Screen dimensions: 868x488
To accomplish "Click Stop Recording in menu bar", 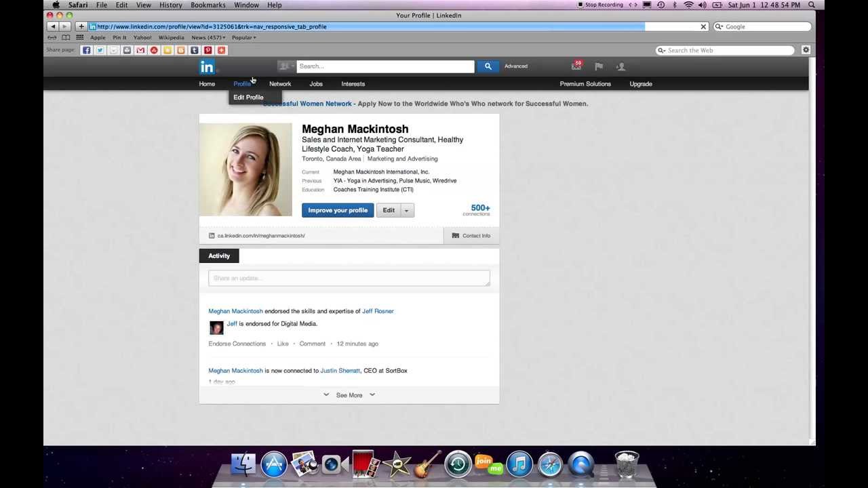I will click(600, 5).
